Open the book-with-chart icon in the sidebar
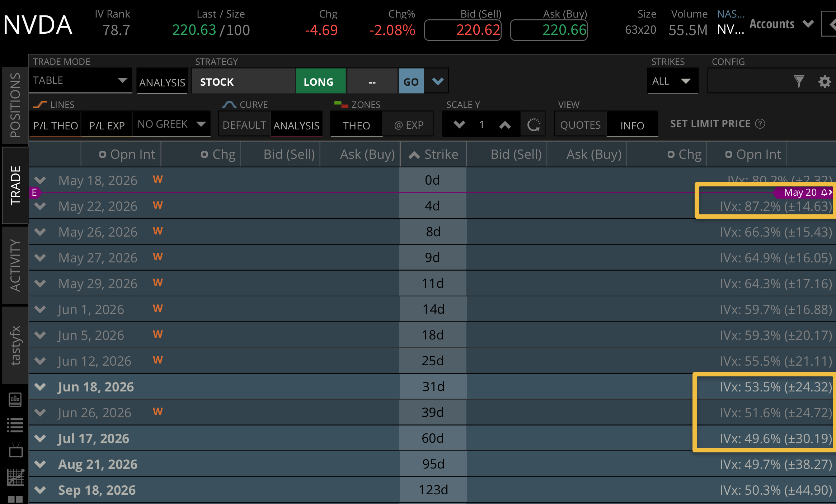This screenshot has width=836, height=504. [15, 399]
